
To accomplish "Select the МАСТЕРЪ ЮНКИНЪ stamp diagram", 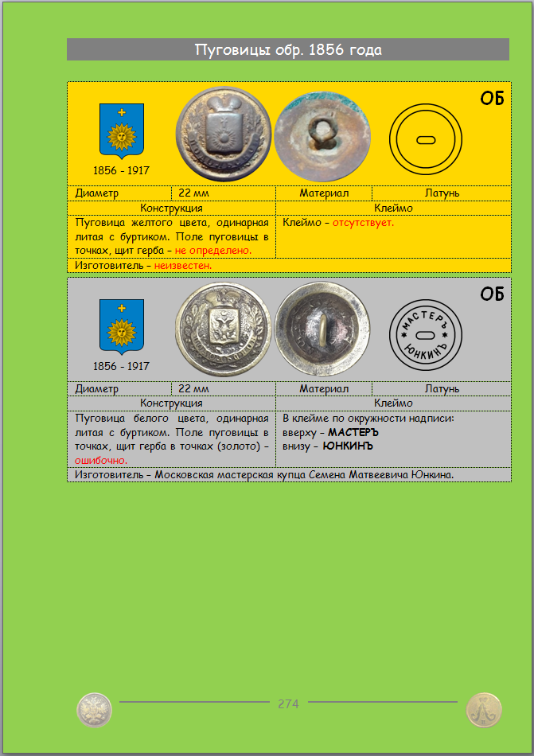I will click(x=426, y=335).
